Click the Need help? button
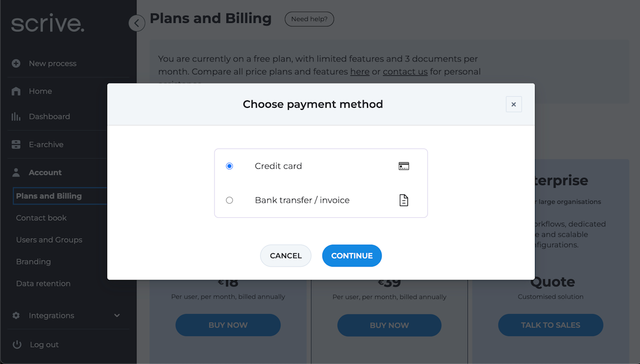 coord(309,19)
